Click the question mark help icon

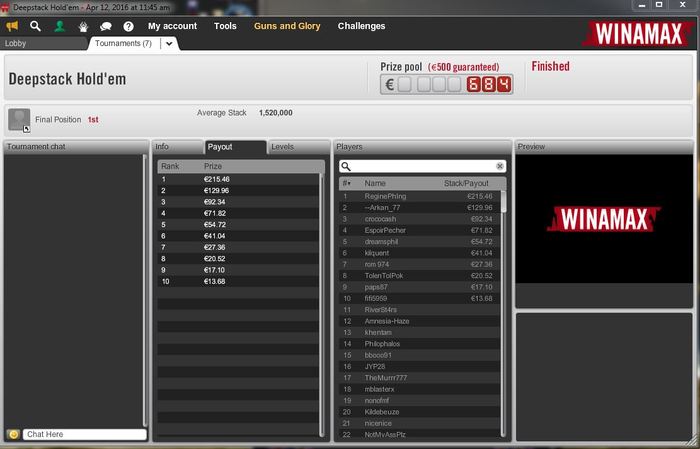[129, 27]
